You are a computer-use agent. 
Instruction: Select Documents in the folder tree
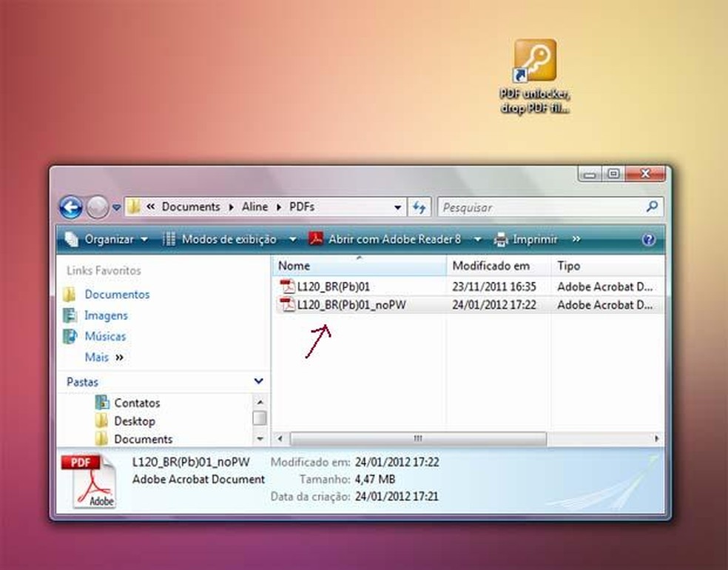(x=143, y=439)
